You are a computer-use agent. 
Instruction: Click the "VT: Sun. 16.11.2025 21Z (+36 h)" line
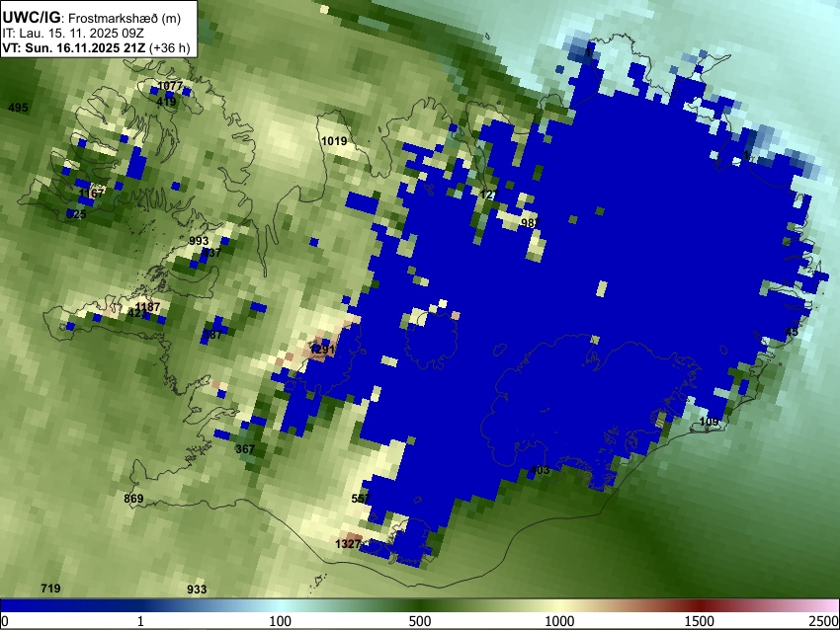96,47
